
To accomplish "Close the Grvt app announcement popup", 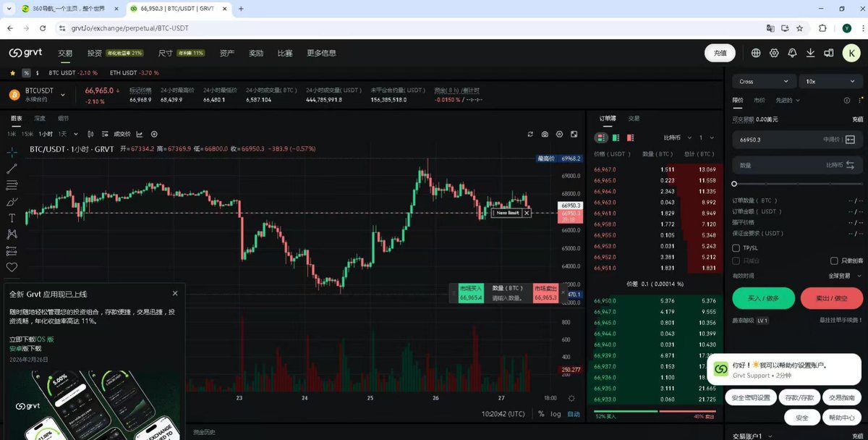I will 175,293.
